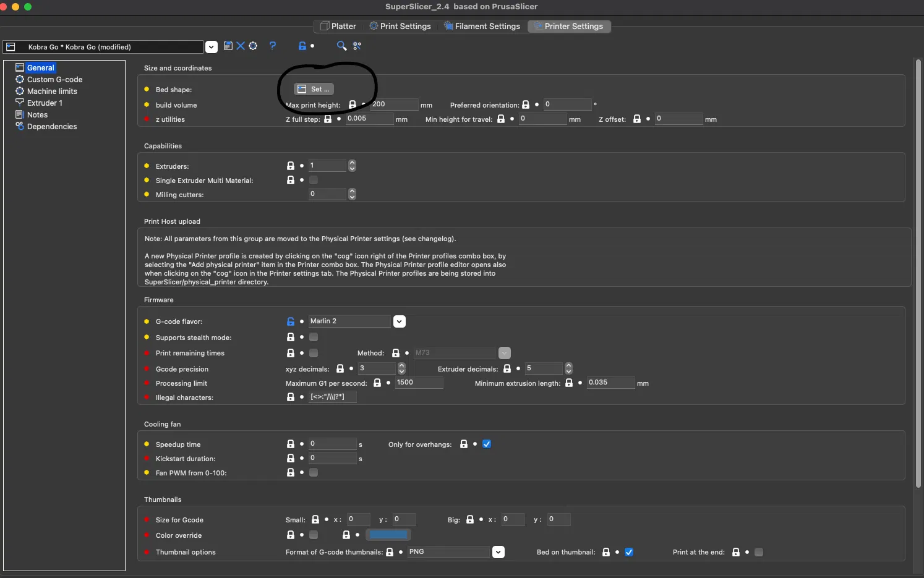Expand the printer preset dropdown
This screenshot has width=924, height=578.
pyautogui.click(x=212, y=47)
